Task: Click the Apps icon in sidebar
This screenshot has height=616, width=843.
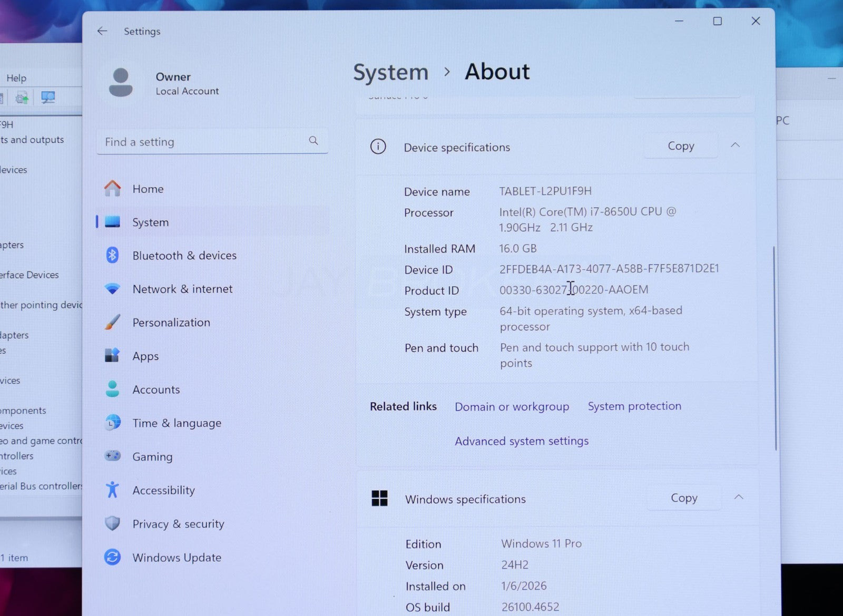Action: pos(112,356)
